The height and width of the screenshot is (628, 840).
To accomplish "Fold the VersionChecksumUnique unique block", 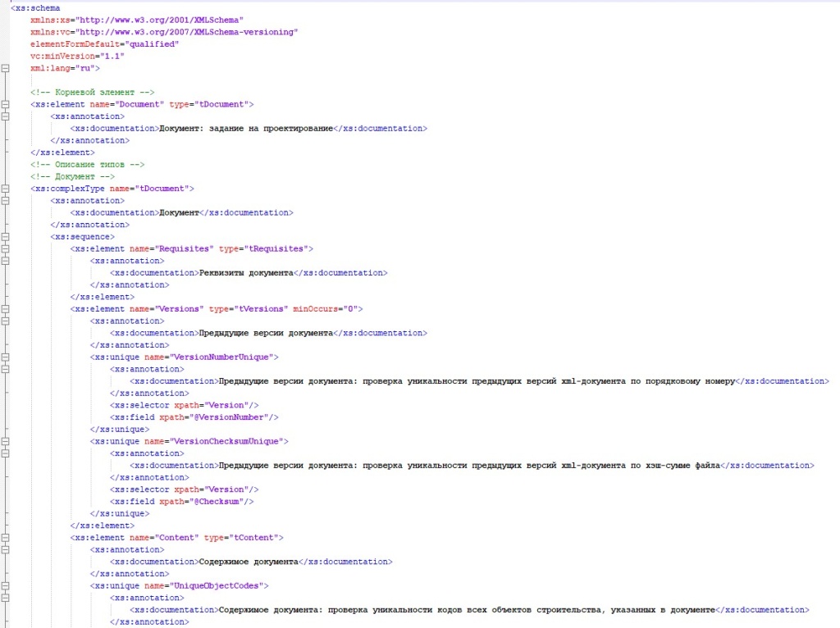I will click(6, 441).
